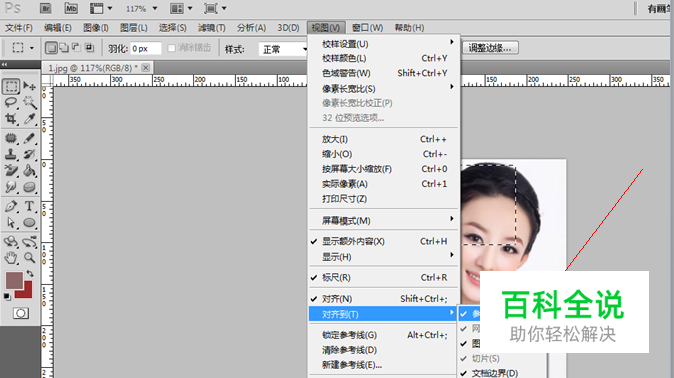674x378 pixels.
Task: Open the 文件(F) menu
Action: click(18, 28)
